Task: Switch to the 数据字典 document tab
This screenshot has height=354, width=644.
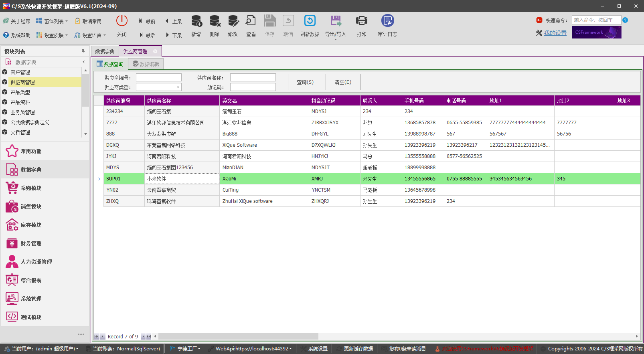Action: point(105,51)
